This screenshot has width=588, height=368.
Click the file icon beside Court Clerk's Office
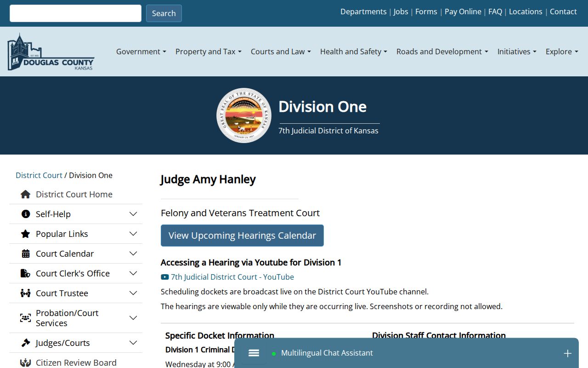(26, 273)
